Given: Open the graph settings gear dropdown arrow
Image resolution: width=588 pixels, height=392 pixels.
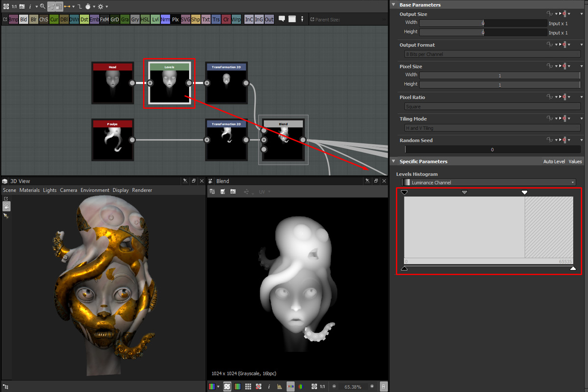Looking at the screenshot, I should 107,7.
